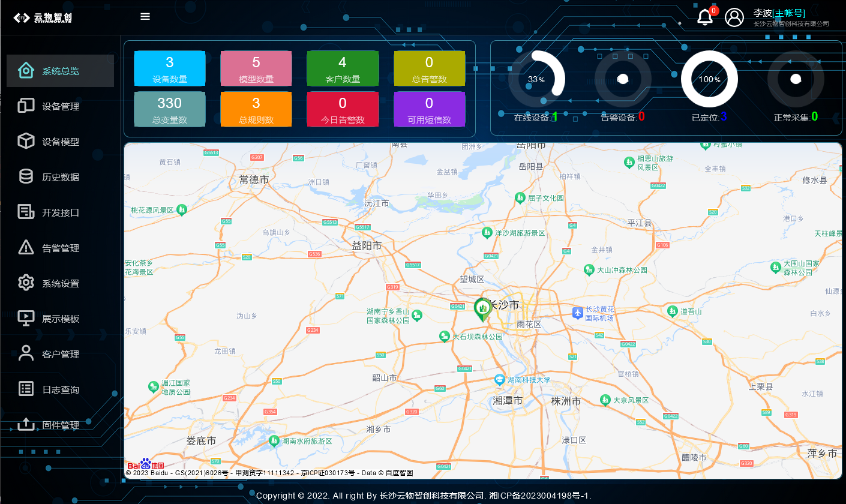Click 韶山市 label on the map
Screen dimensions: 846x504
(385, 378)
